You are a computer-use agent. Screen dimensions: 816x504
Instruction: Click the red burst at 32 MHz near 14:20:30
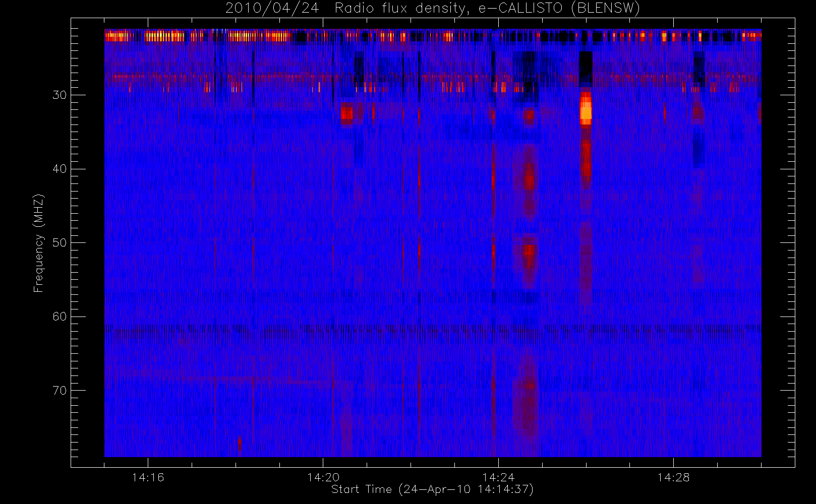[x=347, y=113]
